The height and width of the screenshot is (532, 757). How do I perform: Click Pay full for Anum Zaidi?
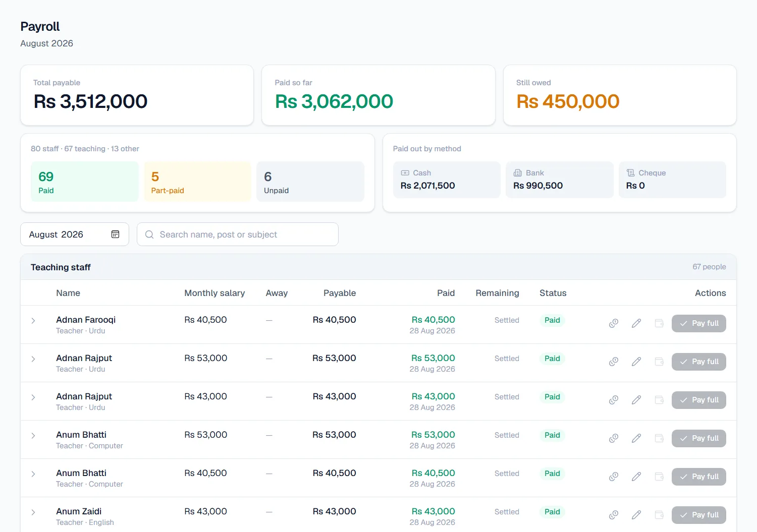[x=699, y=515]
